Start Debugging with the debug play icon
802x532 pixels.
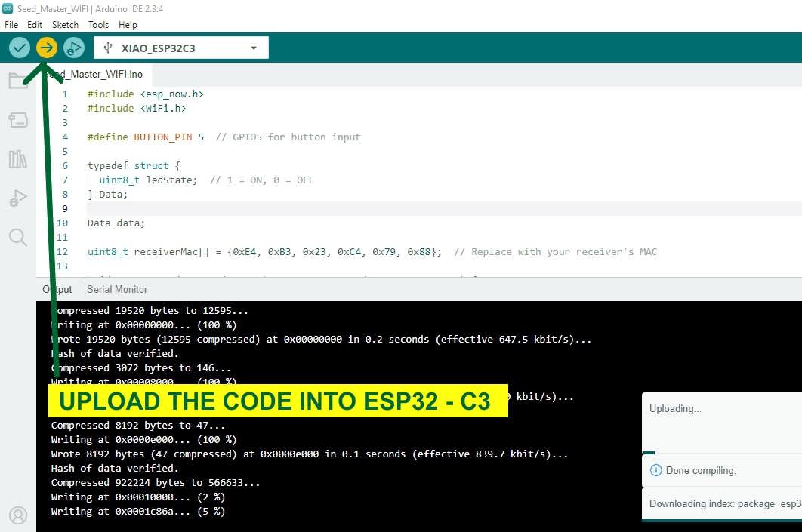coord(74,48)
